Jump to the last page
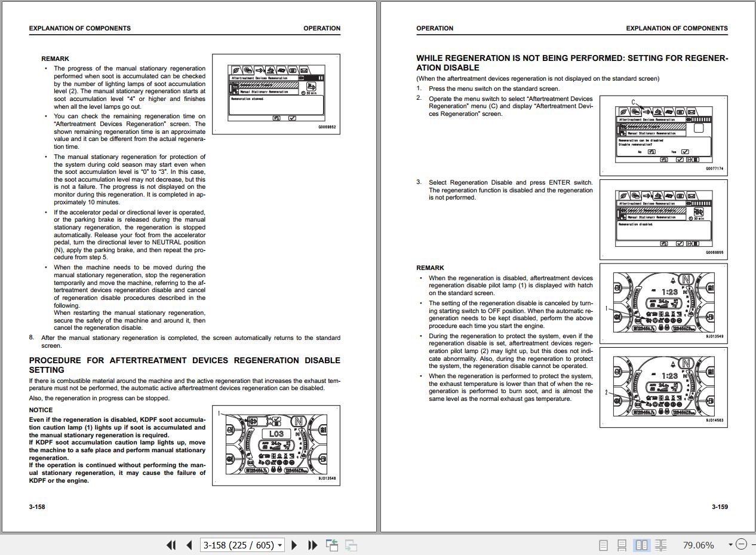756x555 pixels. [x=312, y=545]
